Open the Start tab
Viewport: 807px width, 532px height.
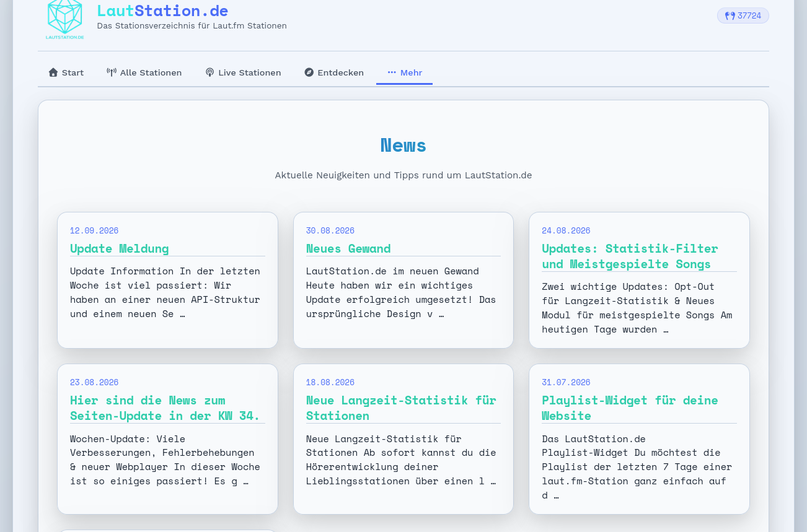(66, 72)
